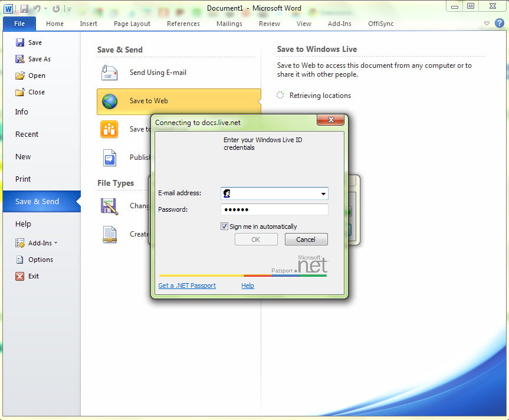
Task: Open the Undo history dropdown arrow
Action: pyautogui.click(x=46, y=9)
